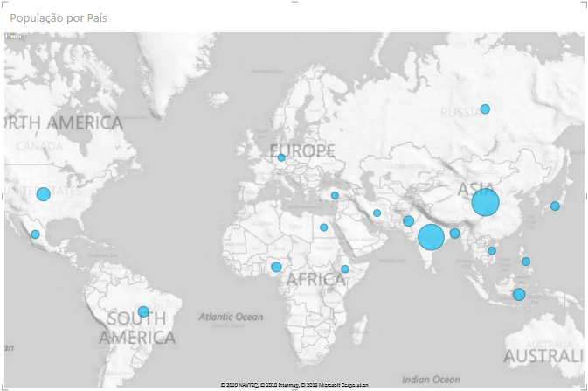Click the United States population bubble

click(x=43, y=194)
